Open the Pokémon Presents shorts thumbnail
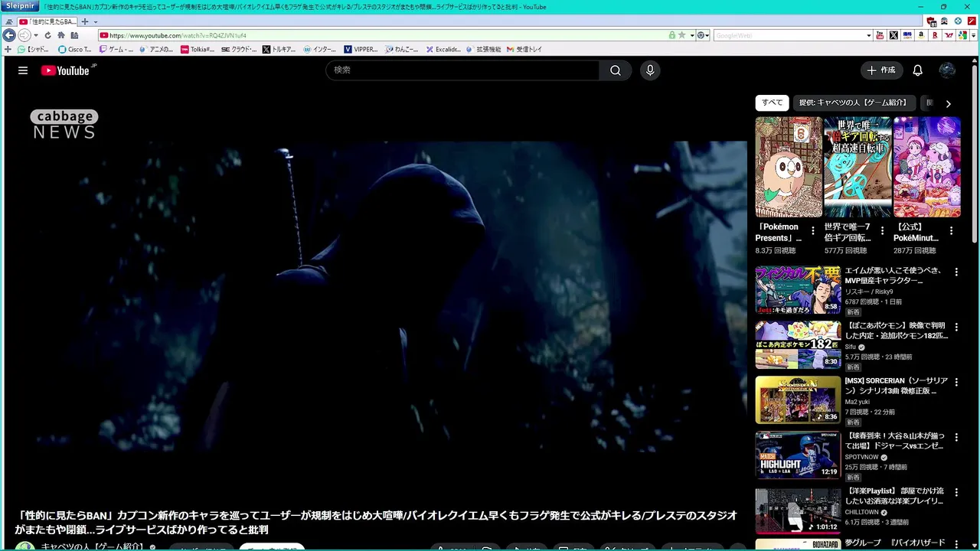Screen dimensions: 980x551 [x=789, y=167]
